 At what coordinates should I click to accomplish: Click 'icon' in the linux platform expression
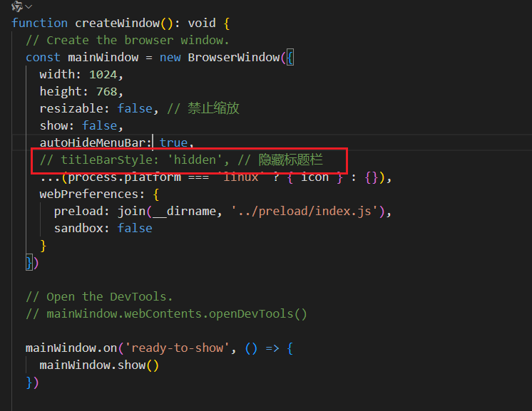(x=315, y=177)
